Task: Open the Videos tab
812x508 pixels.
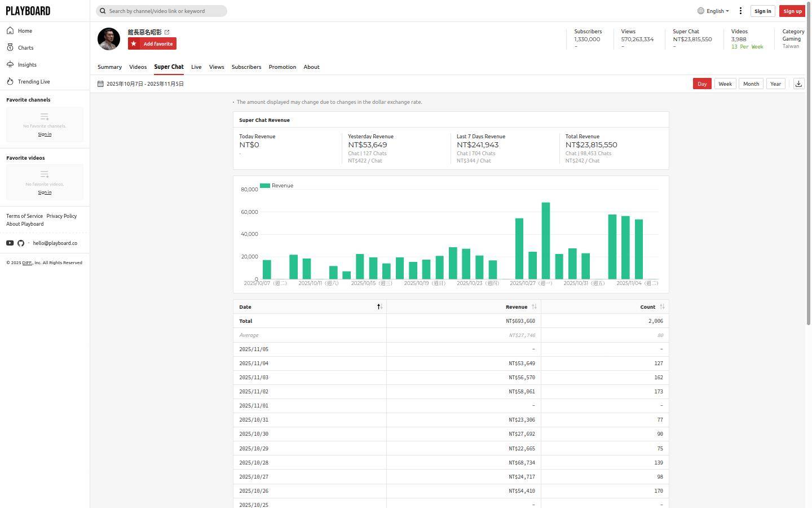Action: point(138,67)
